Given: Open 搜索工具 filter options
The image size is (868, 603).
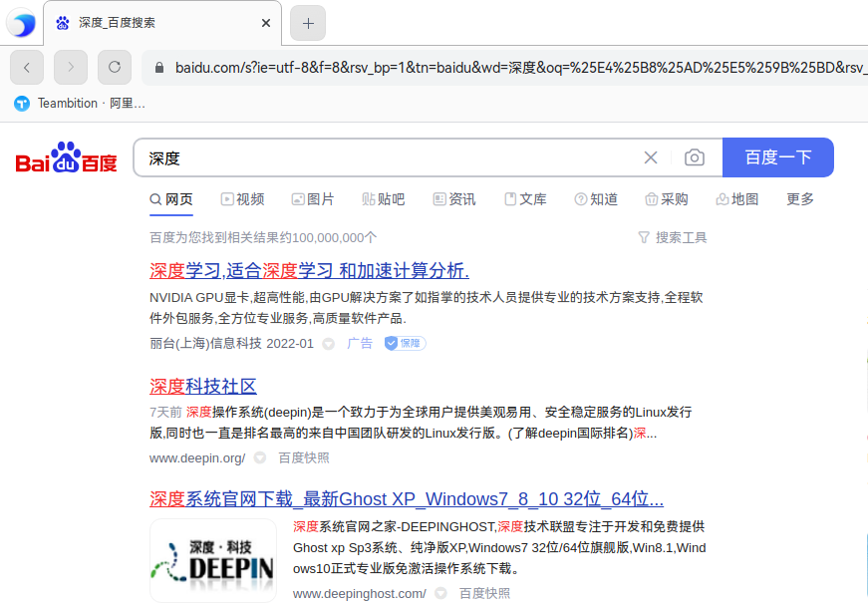Looking at the screenshot, I should 673,237.
